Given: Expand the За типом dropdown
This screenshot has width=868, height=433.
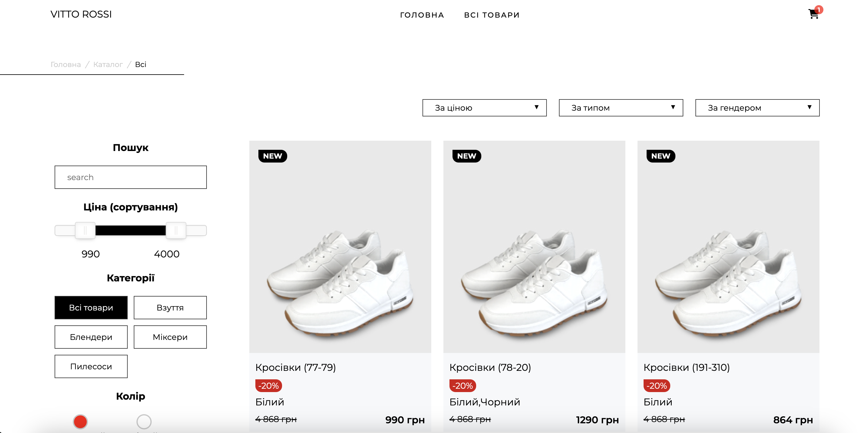Looking at the screenshot, I should coord(621,108).
